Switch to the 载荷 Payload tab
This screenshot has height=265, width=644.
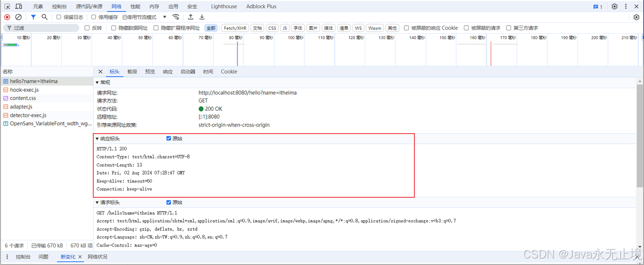[132, 71]
